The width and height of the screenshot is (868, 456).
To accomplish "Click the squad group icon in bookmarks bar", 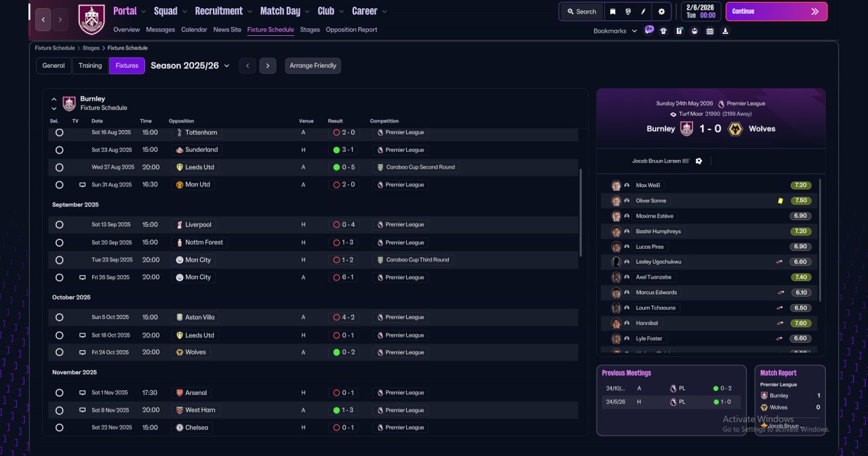I will 694,30.
